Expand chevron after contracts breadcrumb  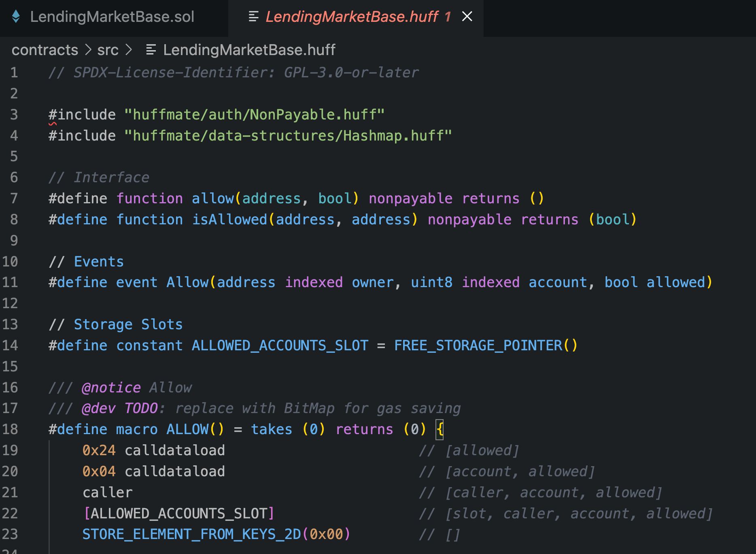tap(88, 50)
